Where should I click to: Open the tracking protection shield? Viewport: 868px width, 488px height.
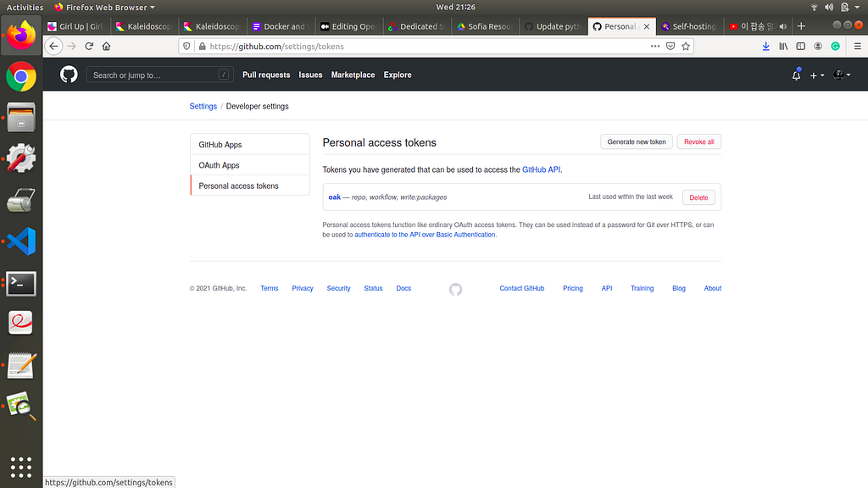click(x=186, y=47)
